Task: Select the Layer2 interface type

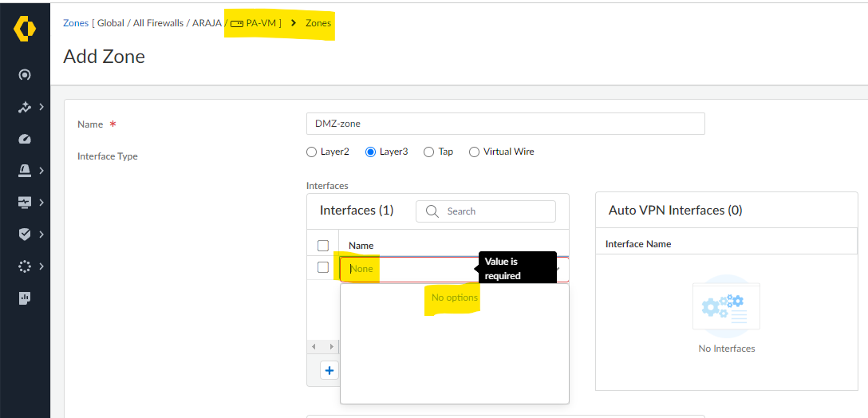Action: pos(312,152)
